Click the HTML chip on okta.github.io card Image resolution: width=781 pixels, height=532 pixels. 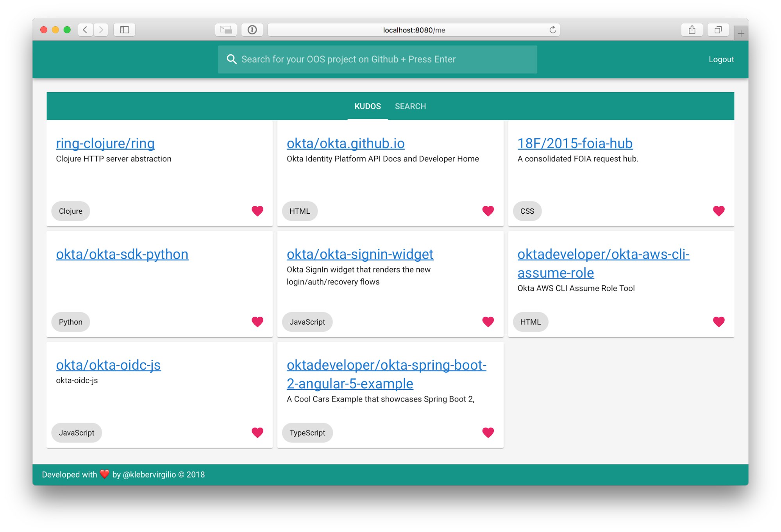[300, 211]
